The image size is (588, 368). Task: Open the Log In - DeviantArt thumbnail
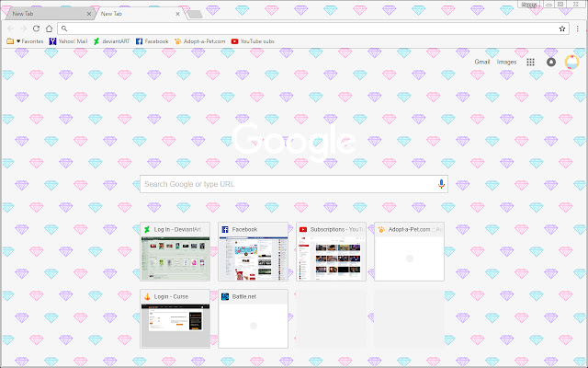[175, 251]
